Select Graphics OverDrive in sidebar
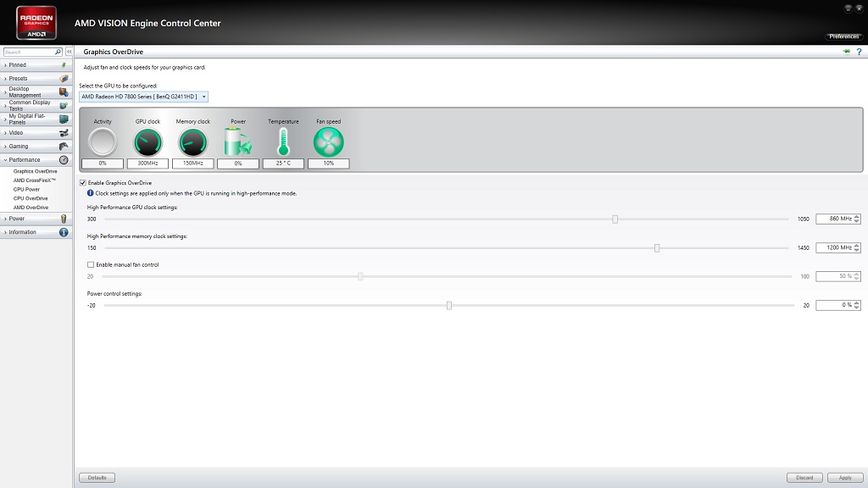The image size is (868, 488). 35,171
